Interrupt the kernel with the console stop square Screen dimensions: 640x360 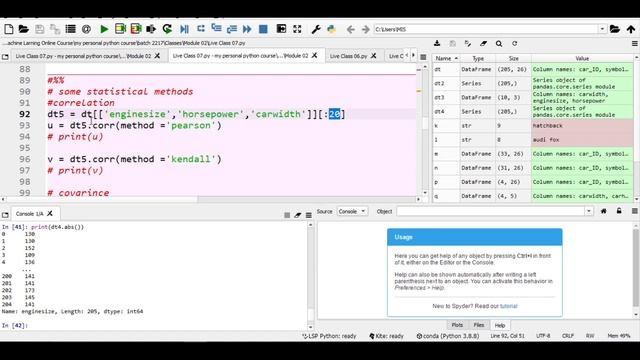287,215
